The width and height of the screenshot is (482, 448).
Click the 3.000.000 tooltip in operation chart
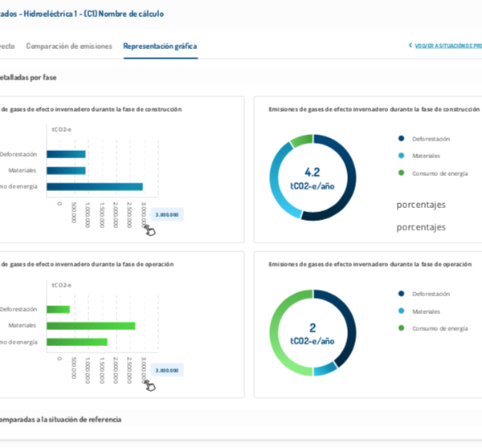[167, 370]
